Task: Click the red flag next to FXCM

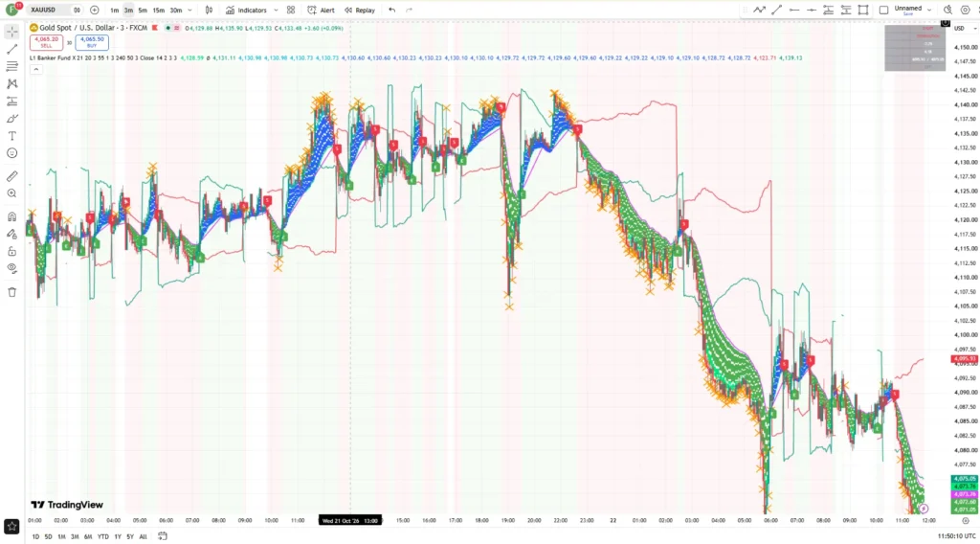Action: coord(155,28)
